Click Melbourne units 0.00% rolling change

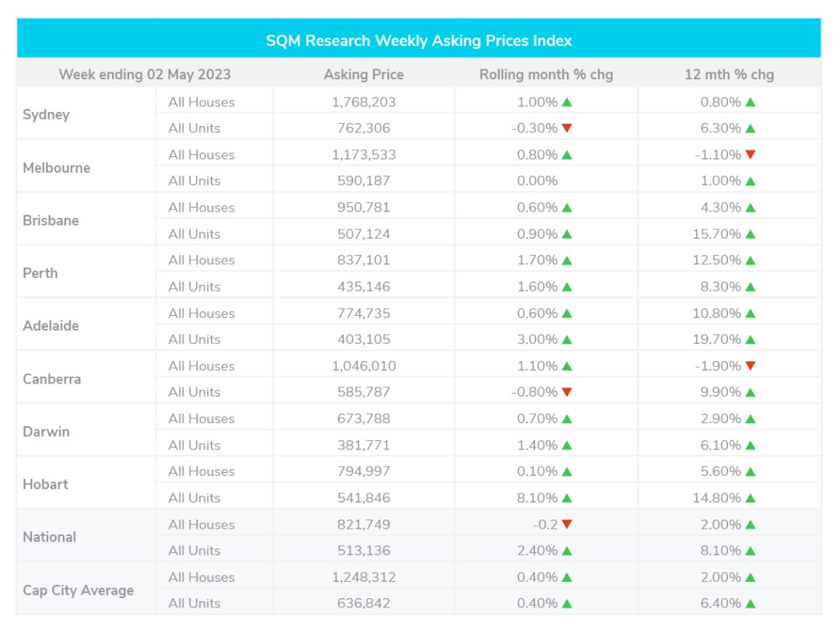coord(537,180)
